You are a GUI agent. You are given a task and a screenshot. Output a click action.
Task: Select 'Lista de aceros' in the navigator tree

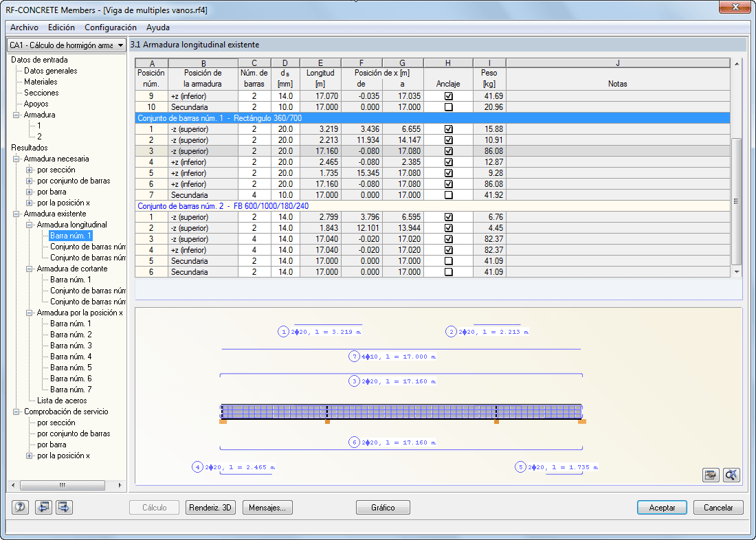(x=61, y=401)
